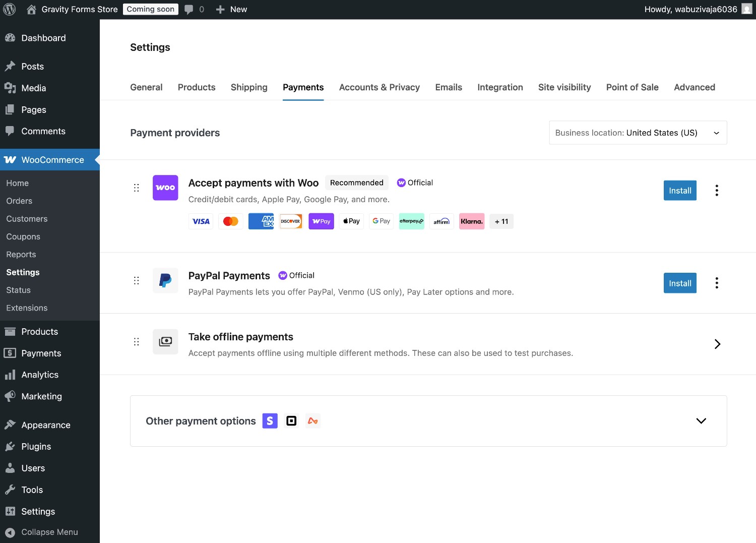Switch to the Emails tab
The height and width of the screenshot is (543, 756).
point(449,87)
